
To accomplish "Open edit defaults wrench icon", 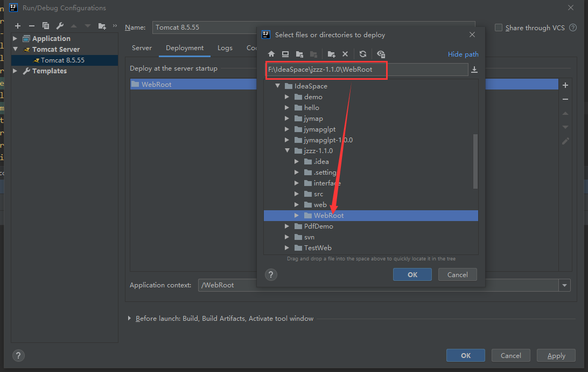I will pyautogui.click(x=60, y=26).
